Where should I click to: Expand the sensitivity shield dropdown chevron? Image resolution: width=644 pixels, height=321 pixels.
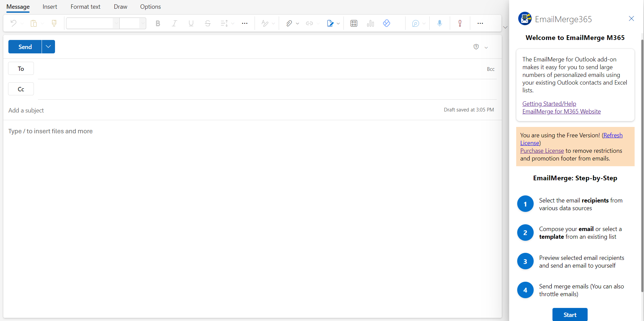tap(486, 47)
